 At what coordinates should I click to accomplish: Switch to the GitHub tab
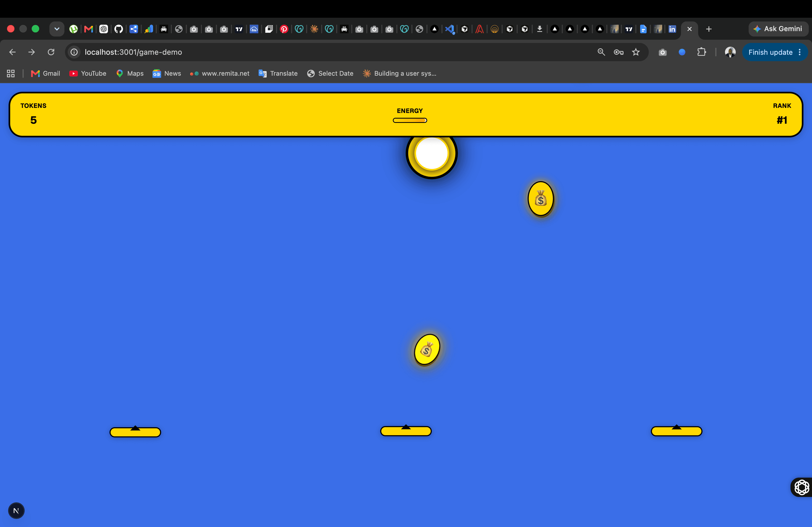click(118, 29)
